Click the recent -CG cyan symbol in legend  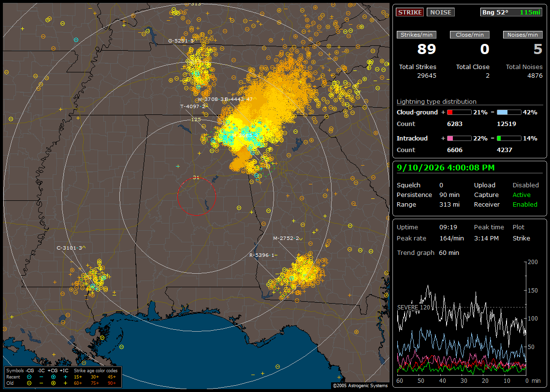pos(29,377)
